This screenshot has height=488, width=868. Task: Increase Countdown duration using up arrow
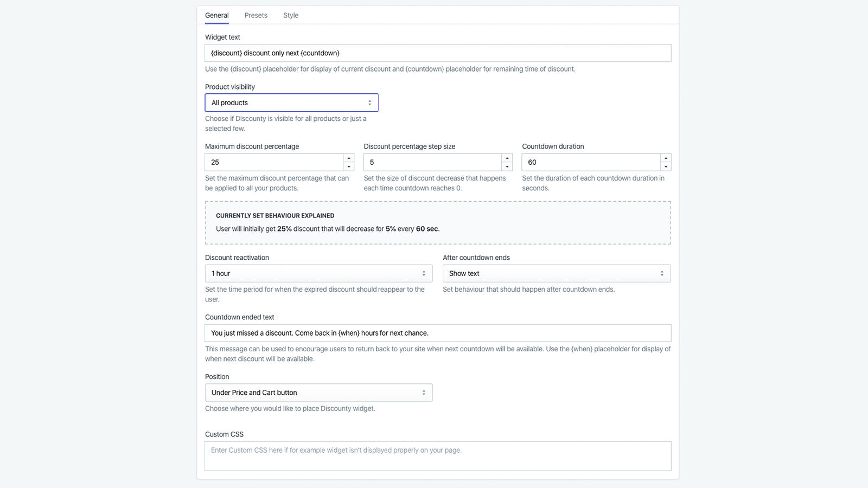click(666, 158)
